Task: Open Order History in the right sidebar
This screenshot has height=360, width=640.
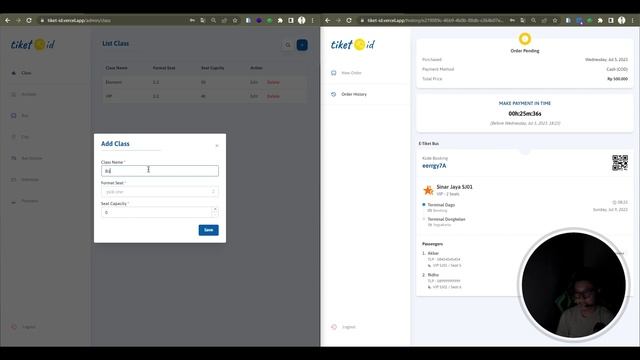Action: point(353,94)
